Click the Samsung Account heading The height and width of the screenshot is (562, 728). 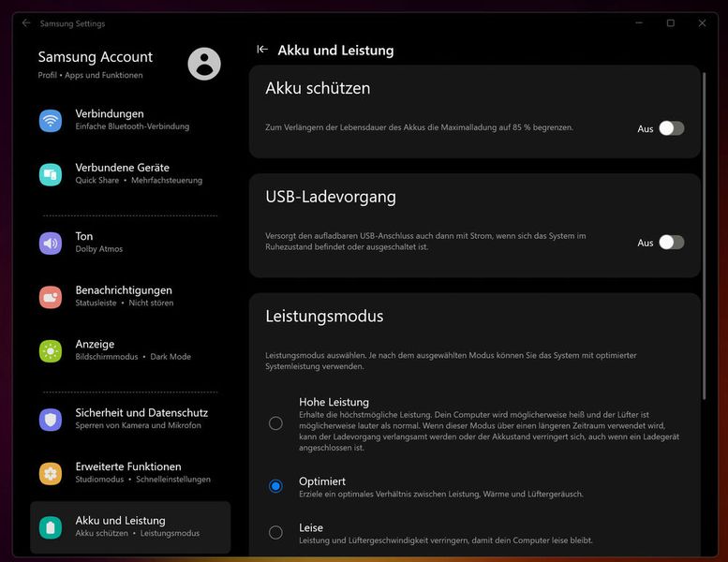(96, 57)
